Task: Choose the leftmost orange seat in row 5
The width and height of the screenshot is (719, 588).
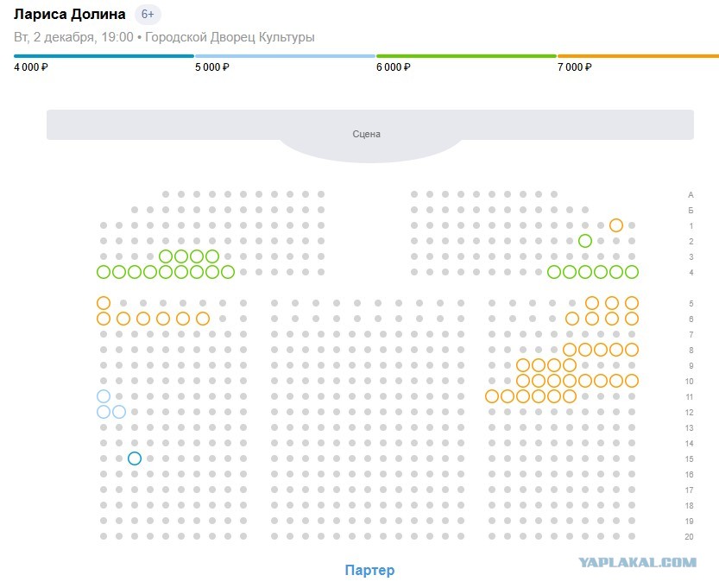Action: (x=104, y=303)
